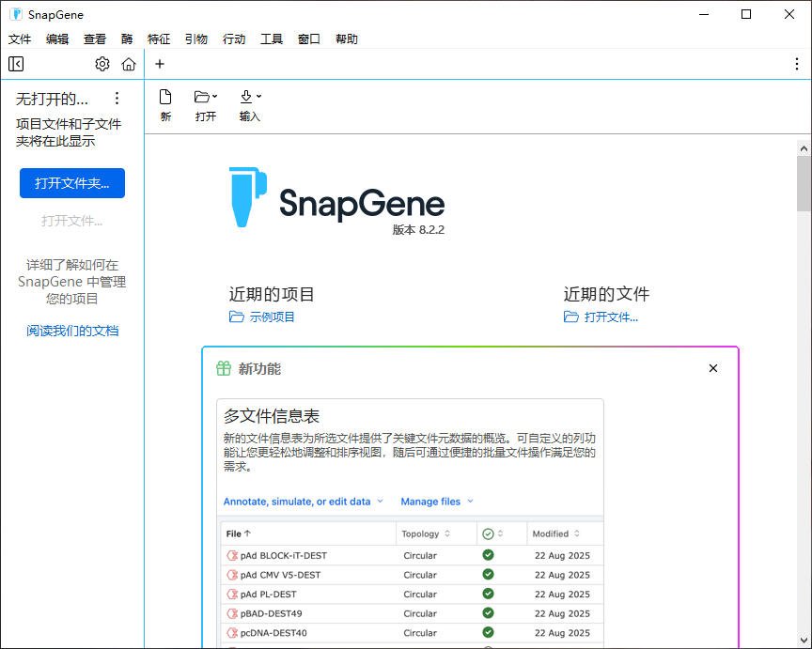This screenshot has width=812, height=649.
Task: Click pAd PL-DEST file icon
Action: [232, 595]
